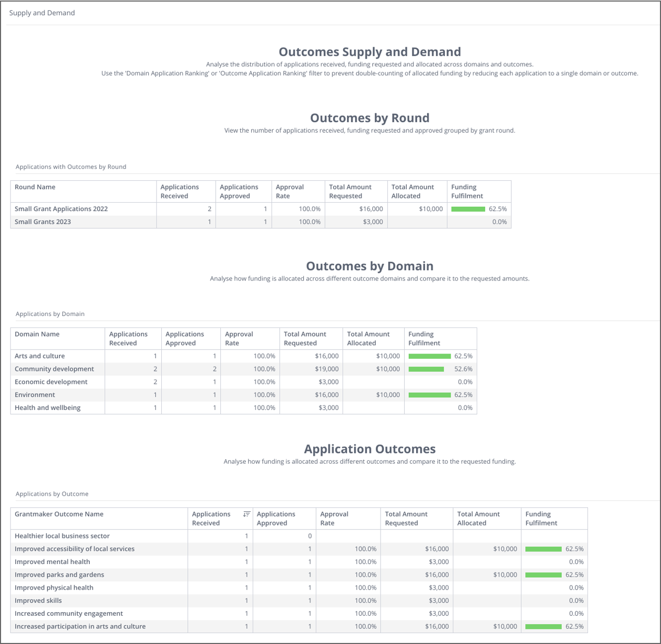This screenshot has height=644, width=661.
Task: Select Increased community engagement outcome row
Action: [x=69, y=614]
